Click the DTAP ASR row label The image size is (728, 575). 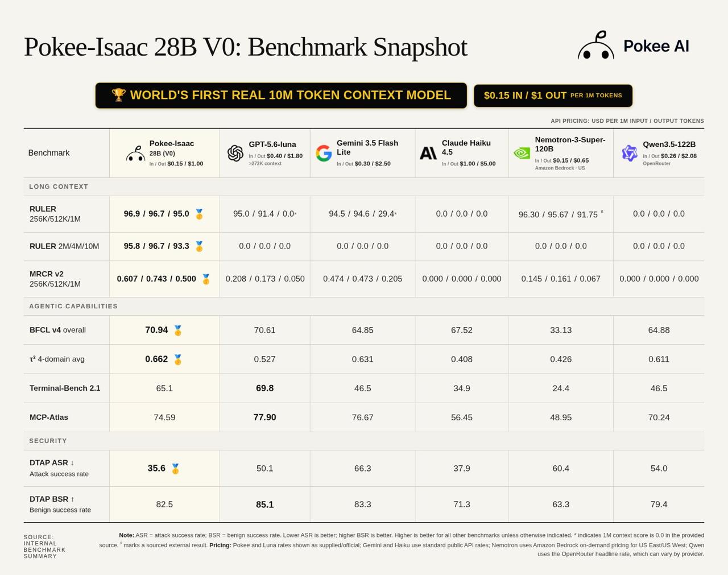point(59,468)
